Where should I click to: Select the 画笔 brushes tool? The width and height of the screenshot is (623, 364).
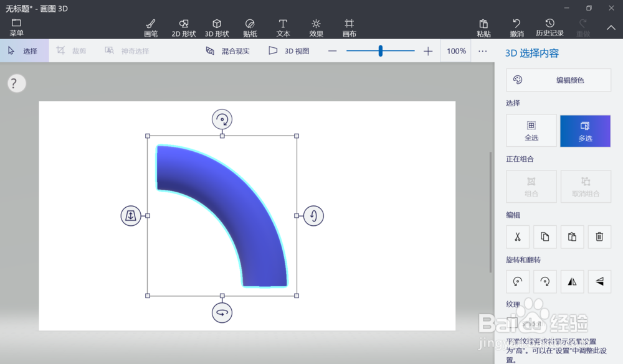(x=151, y=28)
